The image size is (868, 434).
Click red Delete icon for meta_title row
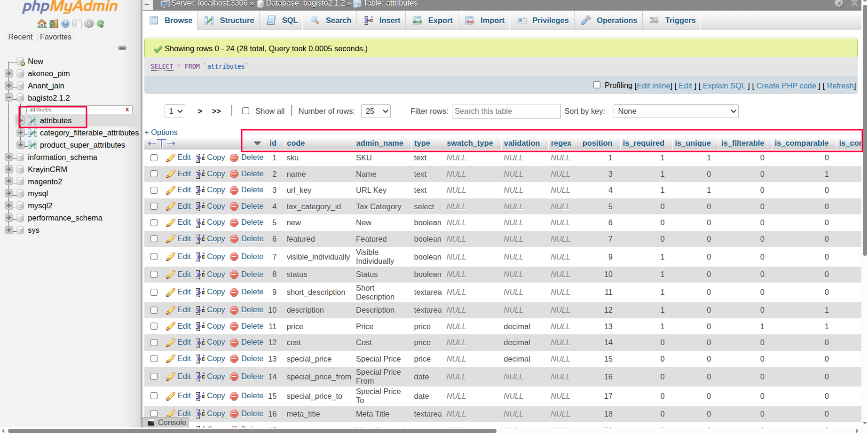pyautogui.click(x=234, y=414)
